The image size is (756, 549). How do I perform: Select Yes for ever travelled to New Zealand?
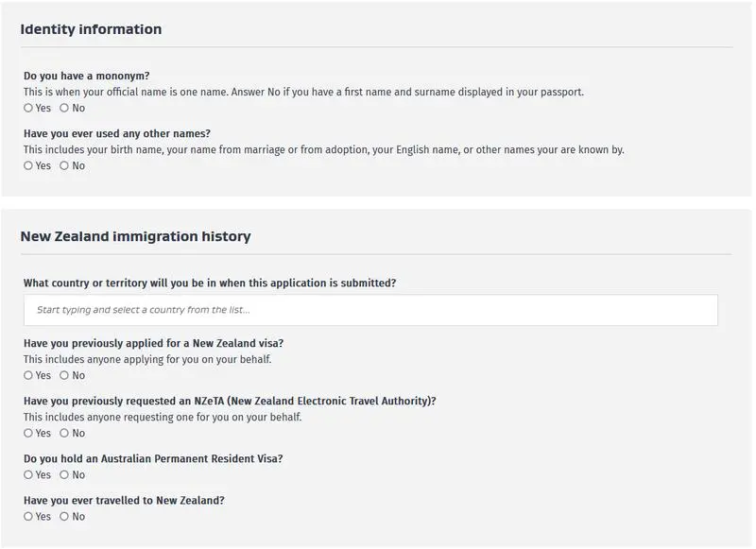[x=28, y=516]
